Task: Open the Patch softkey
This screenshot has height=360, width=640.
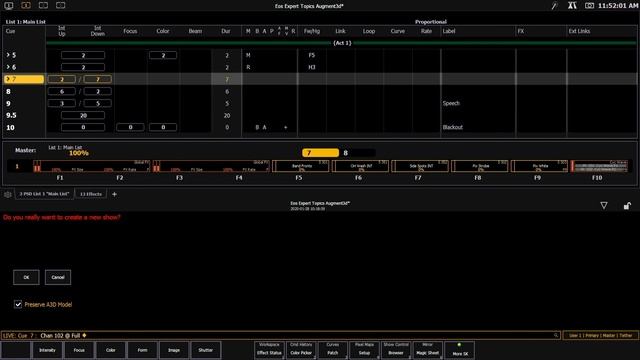Action: tap(333, 350)
